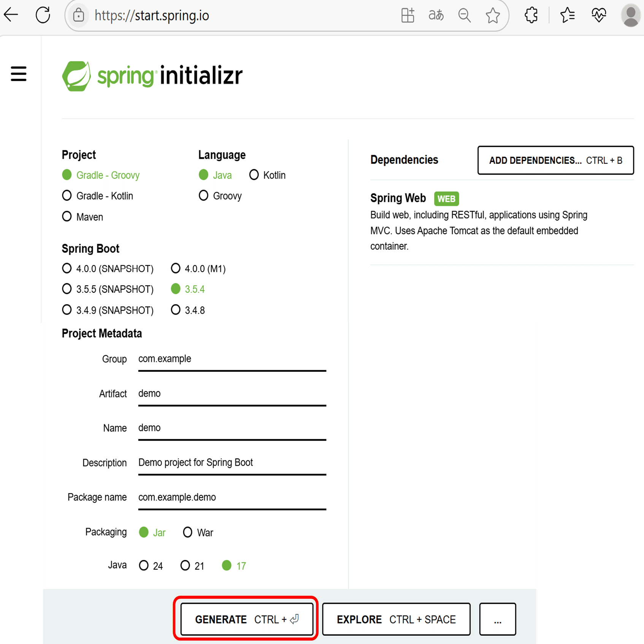Choose Groovy as the language
The image size is (644, 644).
tap(220, 196)
